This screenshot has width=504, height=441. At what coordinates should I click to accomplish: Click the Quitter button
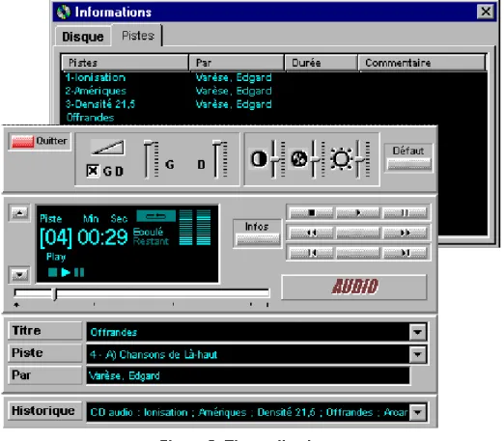click(x=40, y=141)
